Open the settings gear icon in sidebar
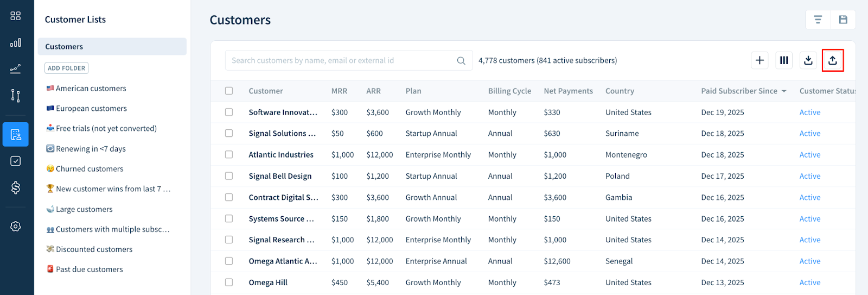This screenshot has height=295, width=868. click(x=16, y=227)
